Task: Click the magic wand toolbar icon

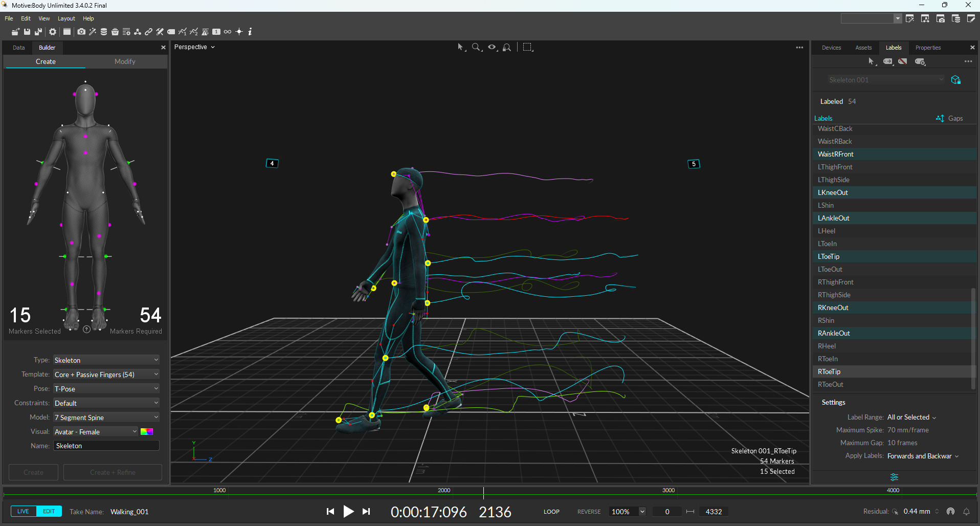Action: click(93, 32)
